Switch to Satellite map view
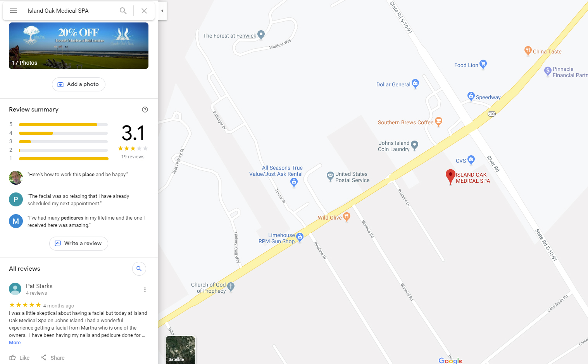 coord(181,350)
